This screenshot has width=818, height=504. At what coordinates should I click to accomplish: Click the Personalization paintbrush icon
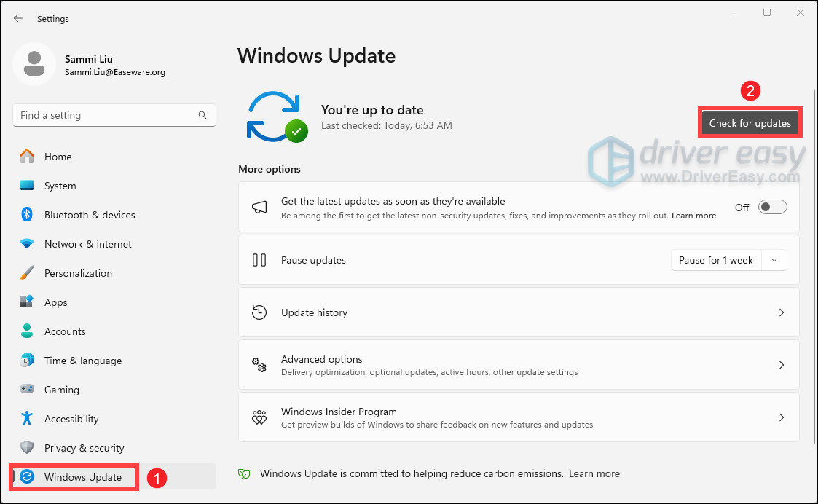click(x=27, y=273)
